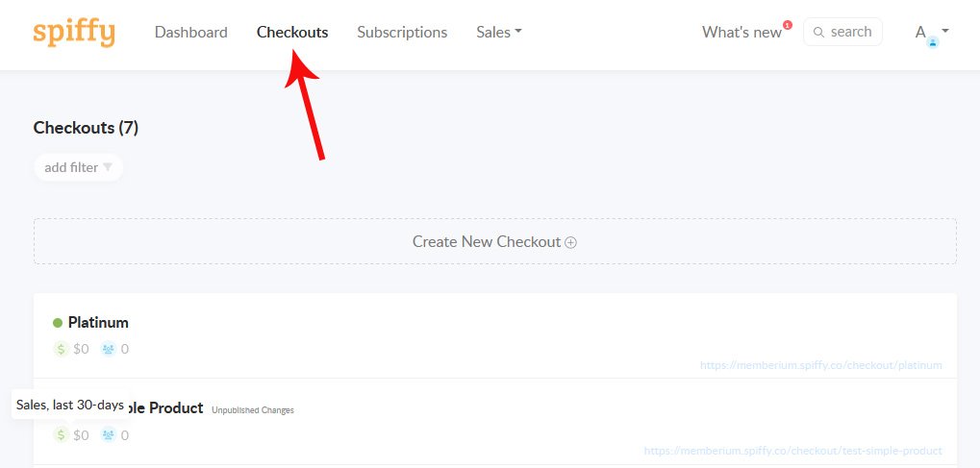Click into the search input field
This screenshot has height=468, width=980.
(842, 32)
